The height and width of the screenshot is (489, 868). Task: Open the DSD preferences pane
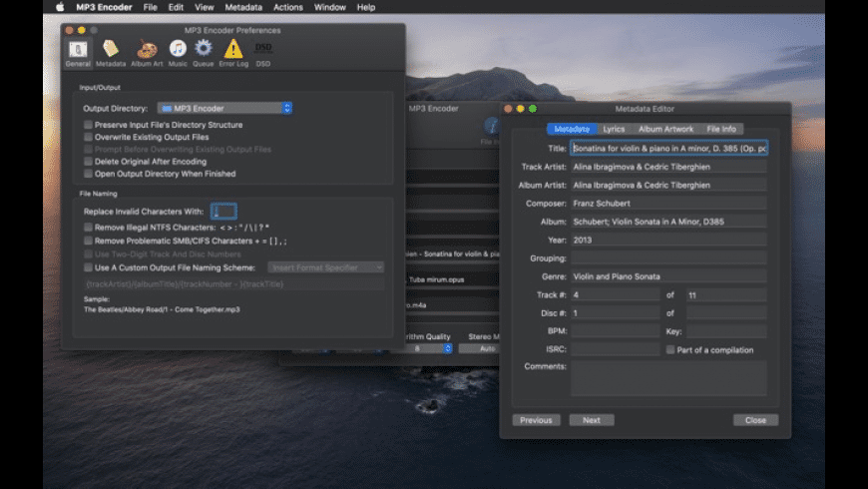[263, 52]
